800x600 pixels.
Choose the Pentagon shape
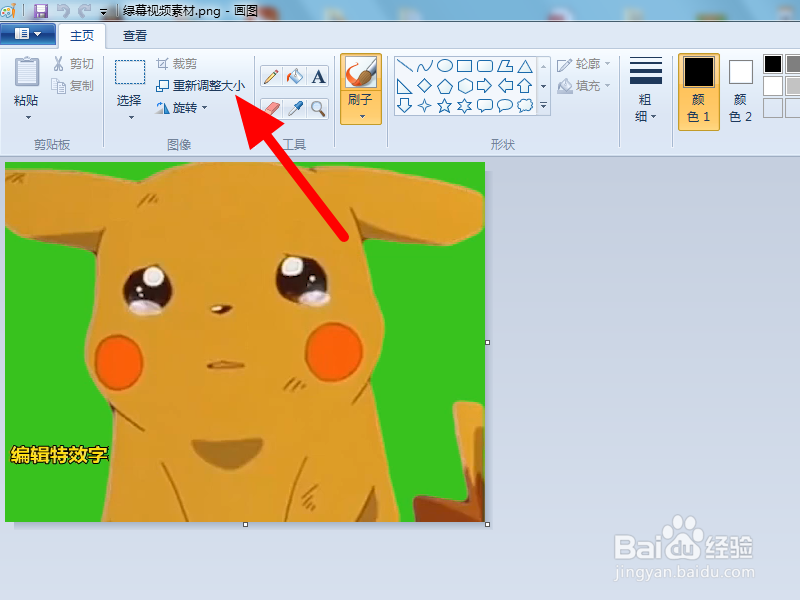coord(445,86)
